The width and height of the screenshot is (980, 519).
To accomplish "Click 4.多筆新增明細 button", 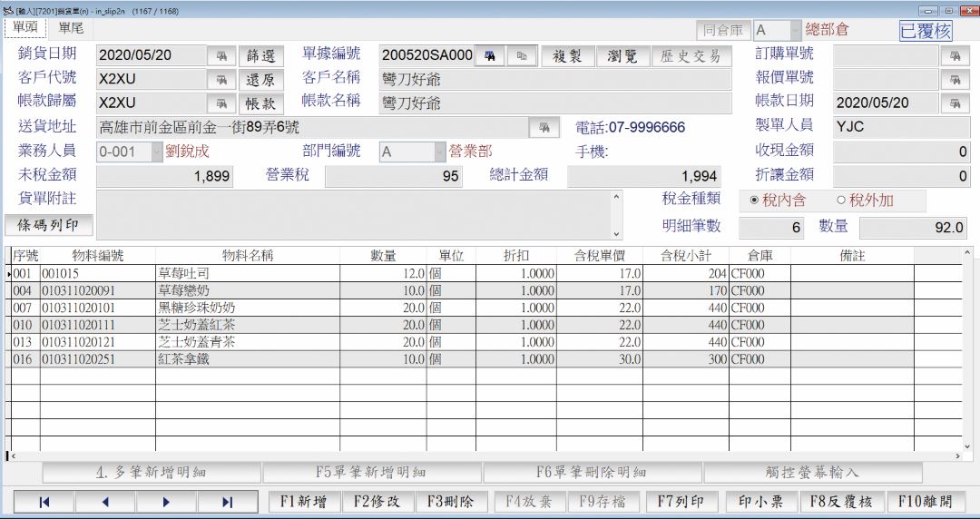I will [x=152, y=473].
